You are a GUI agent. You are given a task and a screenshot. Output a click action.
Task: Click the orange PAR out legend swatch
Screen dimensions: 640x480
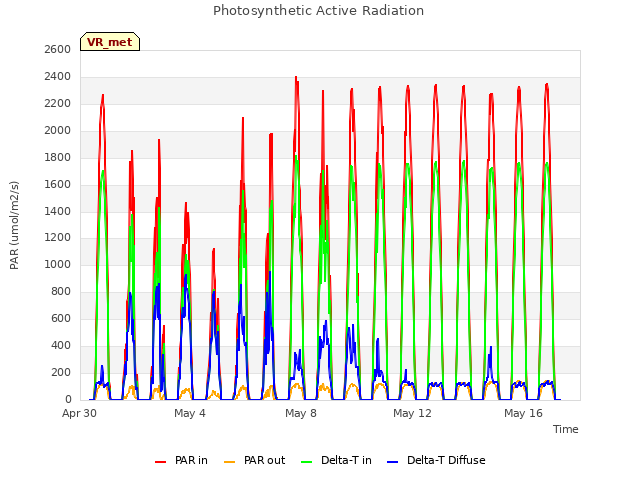tap(230, 462)
